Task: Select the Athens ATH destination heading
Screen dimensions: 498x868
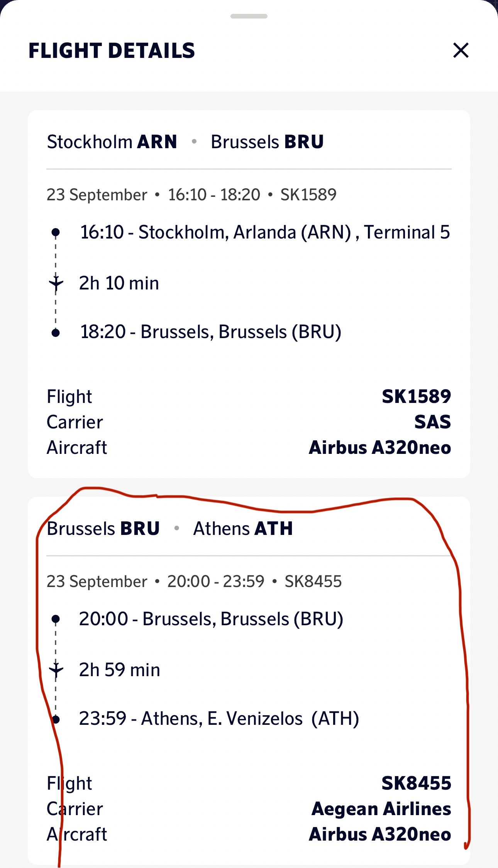Action: click(243, 528)
